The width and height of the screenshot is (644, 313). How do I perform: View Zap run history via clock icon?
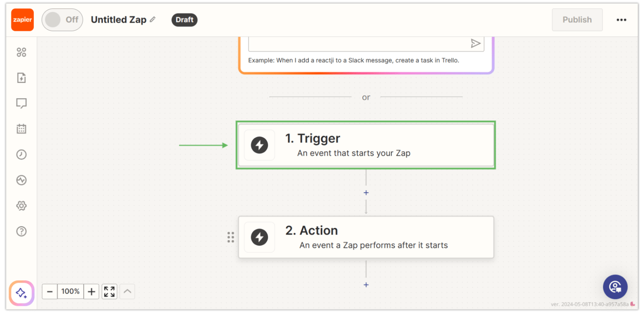21,154
